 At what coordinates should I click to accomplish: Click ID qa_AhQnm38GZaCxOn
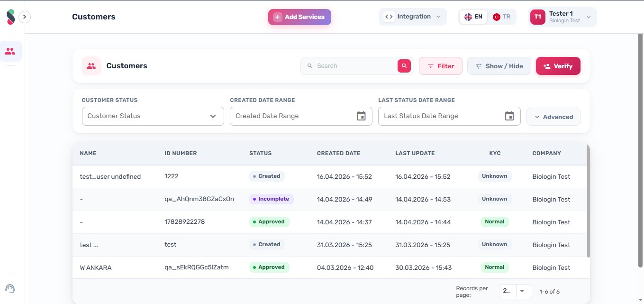point(199,199)
